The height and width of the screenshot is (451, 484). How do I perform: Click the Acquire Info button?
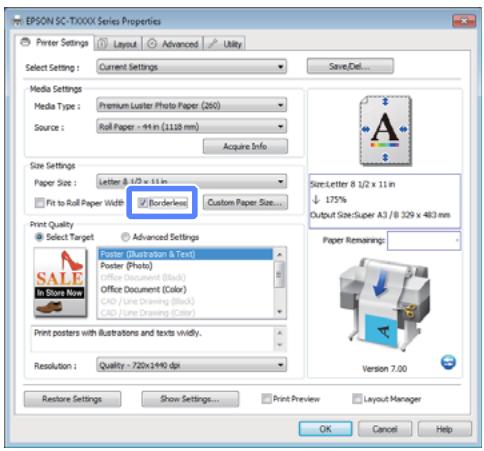click(x=245, y=146)
